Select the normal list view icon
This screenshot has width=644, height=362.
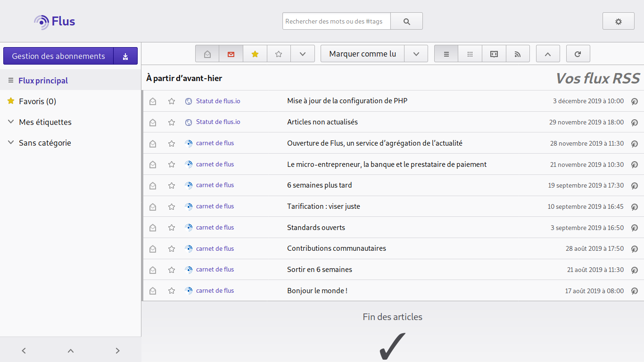coord(446,53)
